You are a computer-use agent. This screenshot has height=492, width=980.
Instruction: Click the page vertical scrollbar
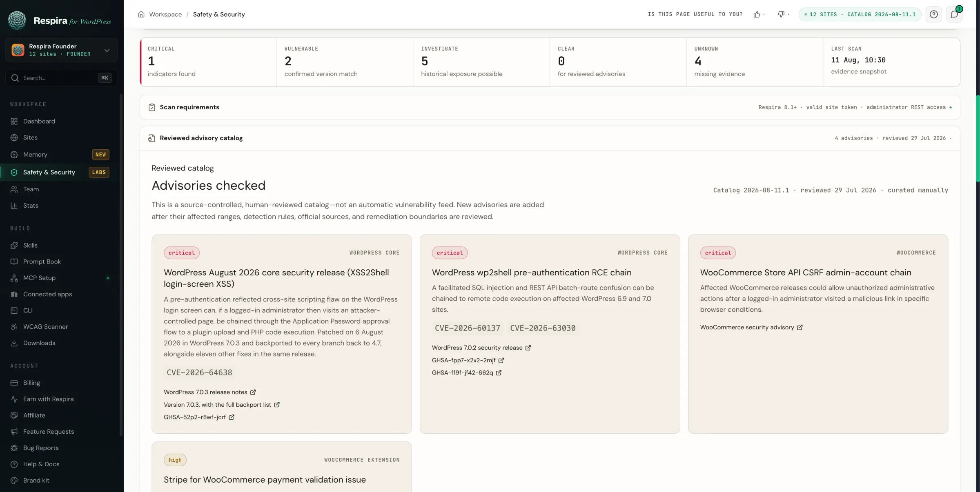[x=978, y=139]
